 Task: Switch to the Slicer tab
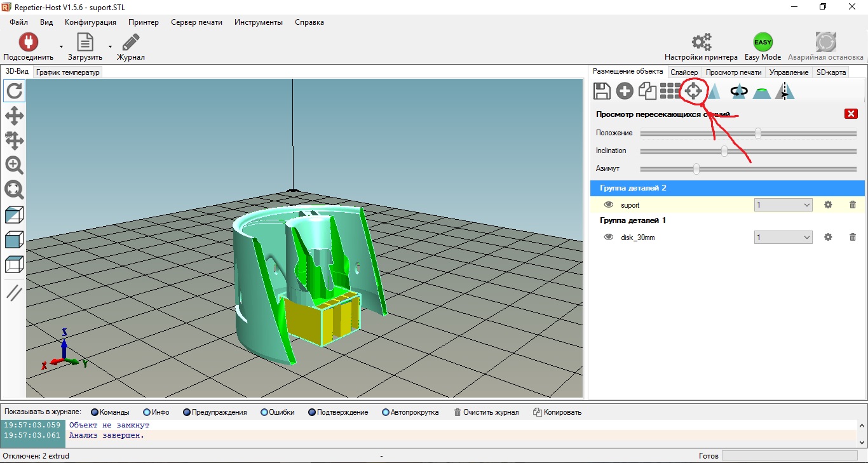(684, 72)
